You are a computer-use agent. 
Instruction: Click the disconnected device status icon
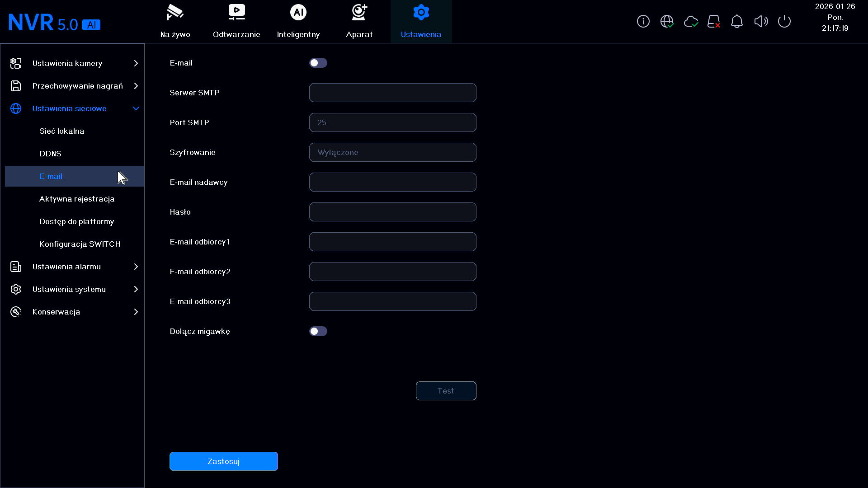714,21
